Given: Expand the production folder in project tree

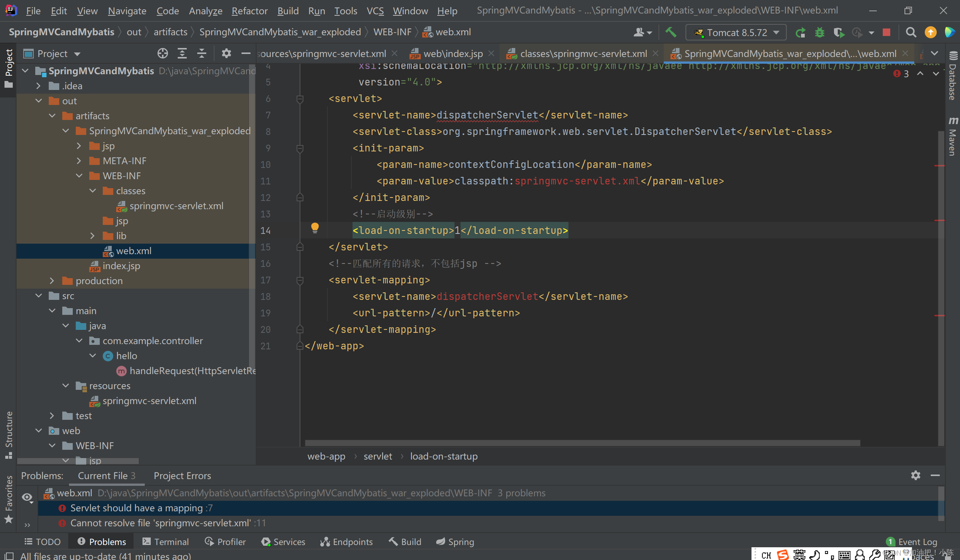Looking at the screenshot, I should (52, 281).
